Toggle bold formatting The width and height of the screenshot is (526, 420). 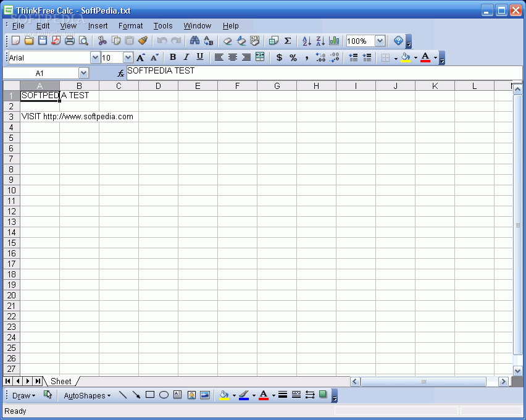tap(173, 57)
